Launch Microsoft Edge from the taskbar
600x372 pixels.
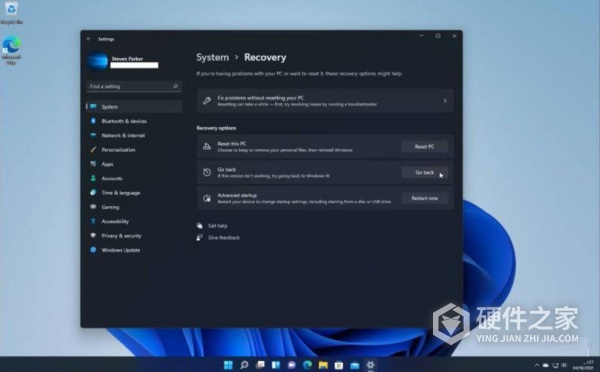307,365
